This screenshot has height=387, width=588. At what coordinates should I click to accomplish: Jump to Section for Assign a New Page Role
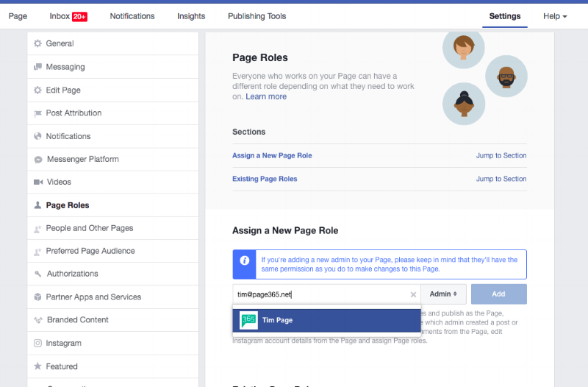point(501,155)
